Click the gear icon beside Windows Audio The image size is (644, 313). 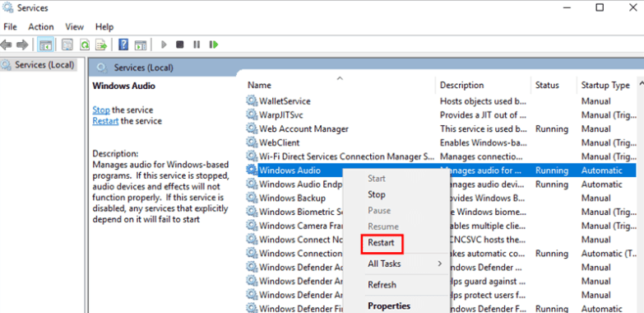click(252, 171)
